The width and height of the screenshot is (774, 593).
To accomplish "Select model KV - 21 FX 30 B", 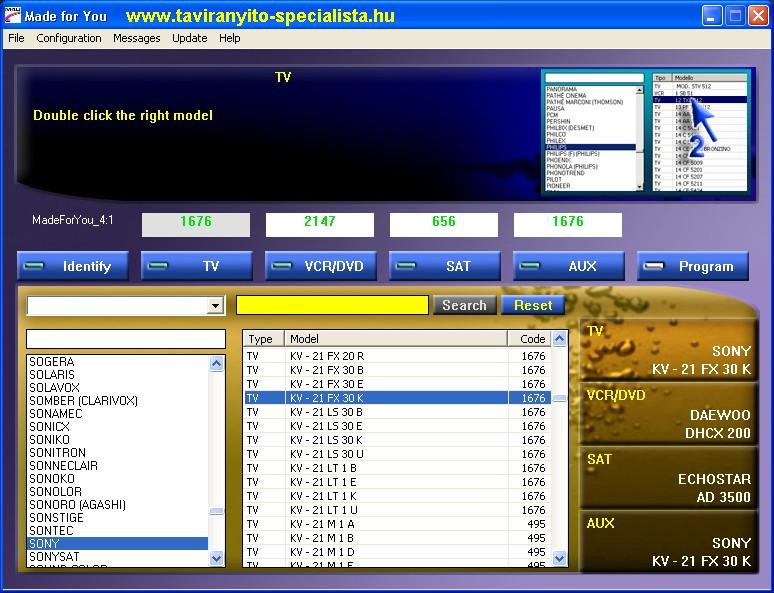I will 397,370.
